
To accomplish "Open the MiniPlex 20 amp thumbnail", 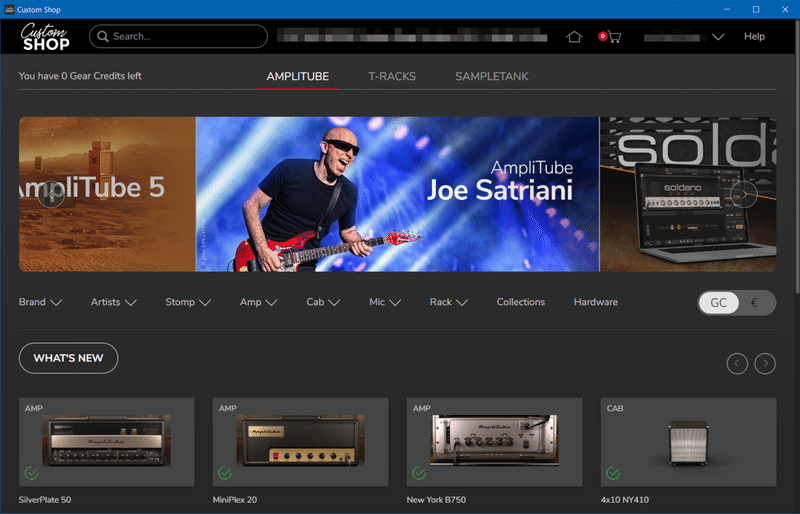I will click(x=300, y=442).
